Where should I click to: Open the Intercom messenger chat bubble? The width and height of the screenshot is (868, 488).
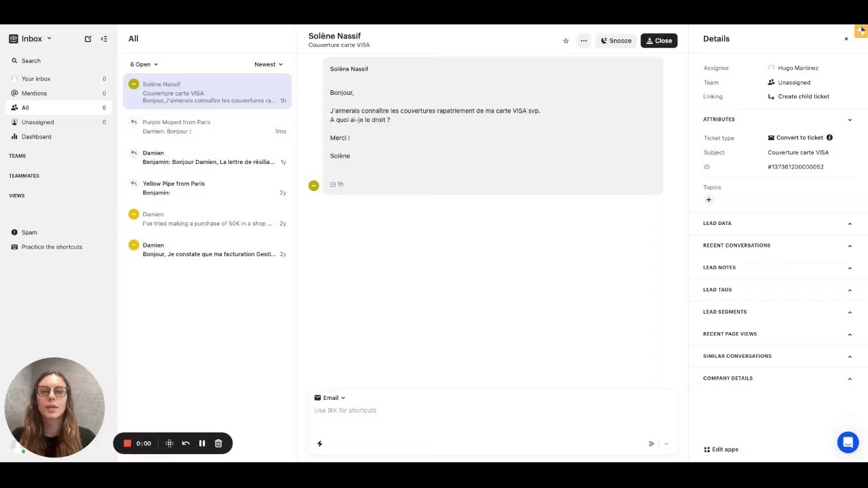(x=848, y=442)
